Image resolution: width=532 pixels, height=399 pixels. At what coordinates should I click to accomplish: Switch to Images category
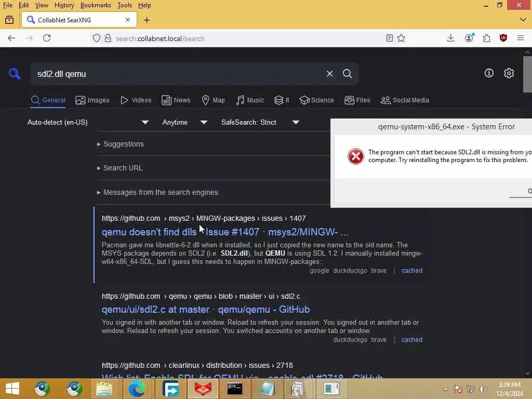point(92,100)
